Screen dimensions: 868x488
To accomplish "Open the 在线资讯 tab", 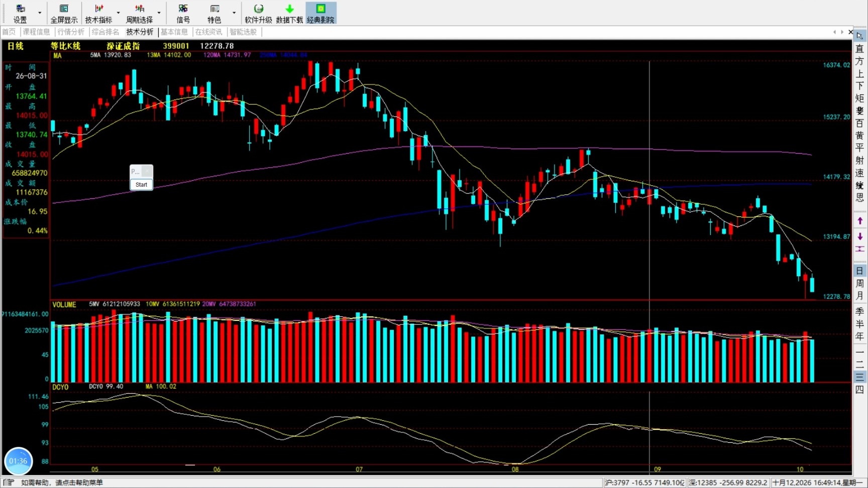I will click(208, 32).
